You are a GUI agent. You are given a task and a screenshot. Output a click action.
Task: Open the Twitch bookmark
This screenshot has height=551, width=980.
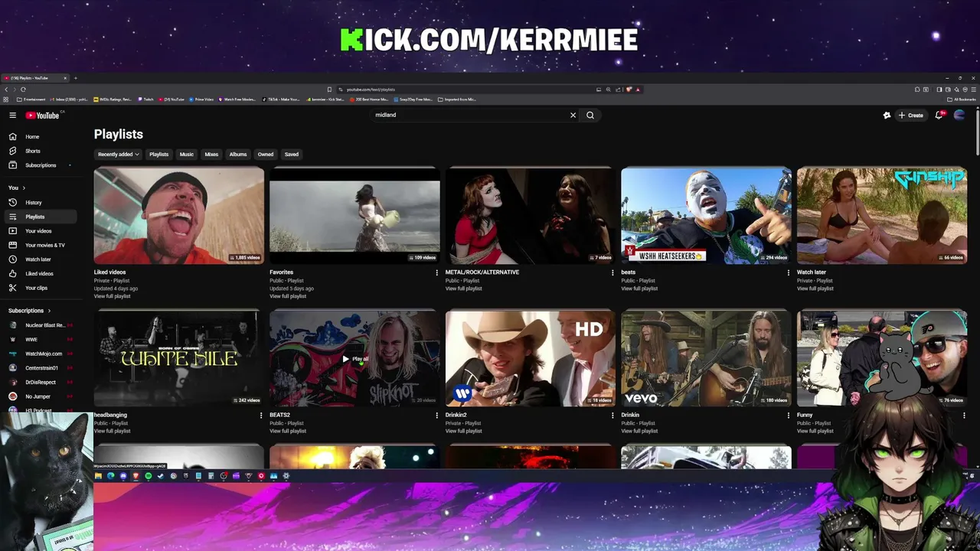tap(146, 99)
